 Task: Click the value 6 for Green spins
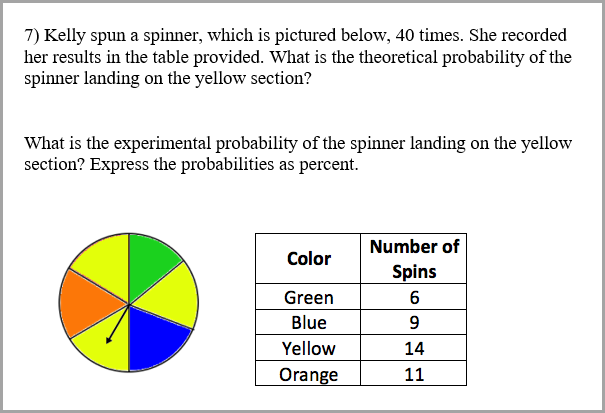click(x=414, y=297)
